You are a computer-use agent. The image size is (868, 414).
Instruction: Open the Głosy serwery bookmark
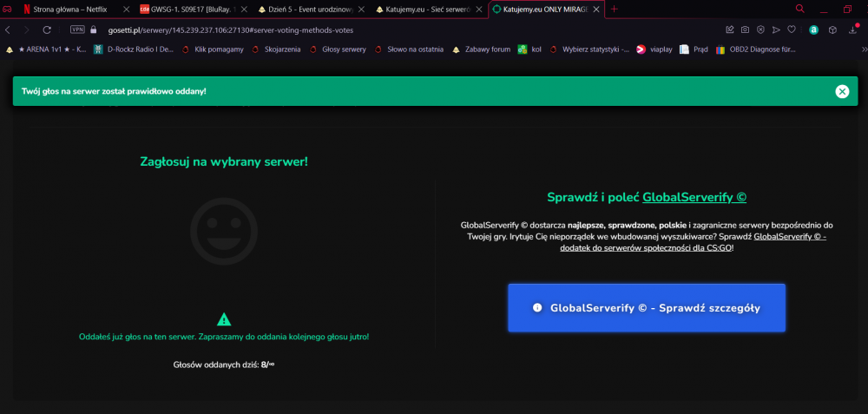click(339, 49)
